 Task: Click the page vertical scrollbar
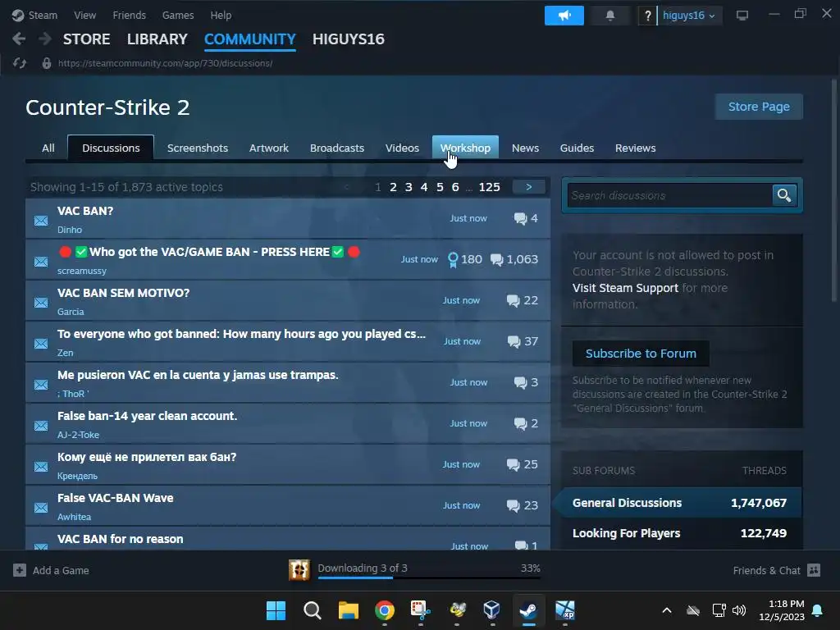tap(833, 190)
